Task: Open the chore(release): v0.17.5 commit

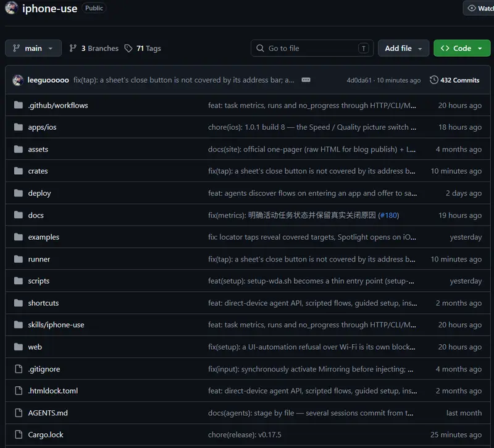Action: click(x=245, y=435)
